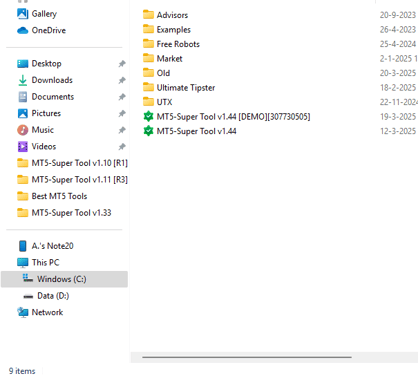Screen dimensions: 418x376
Task: Open the Downloads folder icon
Action: pos(23,80)
